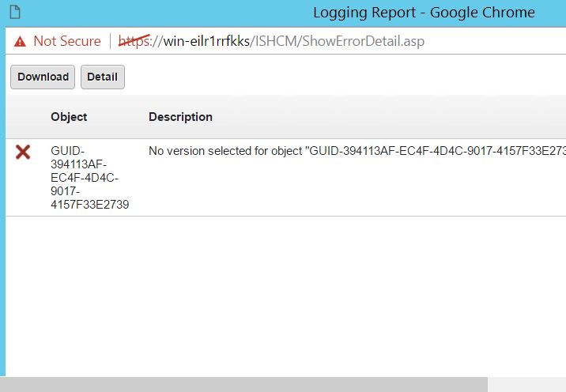
Task: Open the Detail view button
Action: [102, 77]
